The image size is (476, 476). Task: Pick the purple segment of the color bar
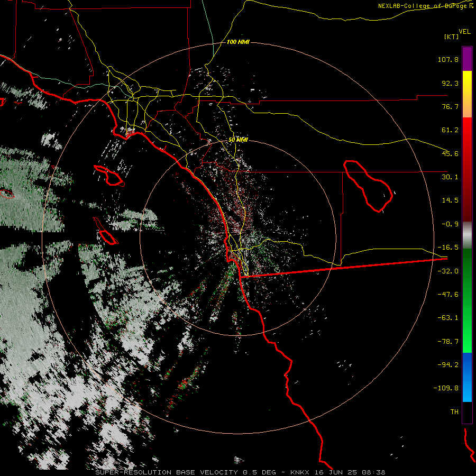467,59
